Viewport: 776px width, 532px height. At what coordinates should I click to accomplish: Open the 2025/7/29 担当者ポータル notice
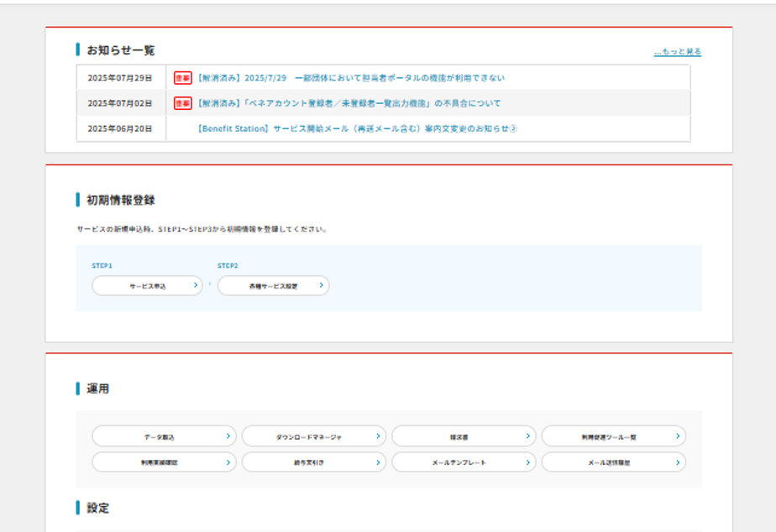click(351, 78)
